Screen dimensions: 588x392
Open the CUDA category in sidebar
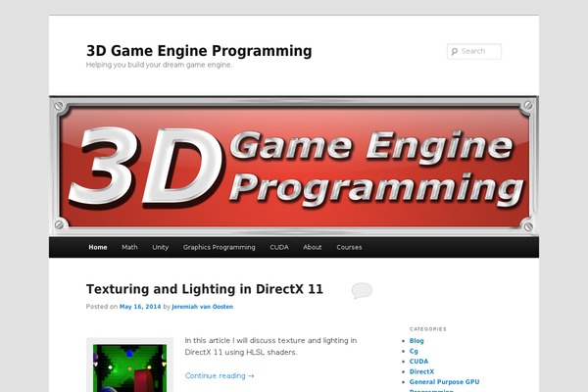pyautogui.click(x=418, y=362)
